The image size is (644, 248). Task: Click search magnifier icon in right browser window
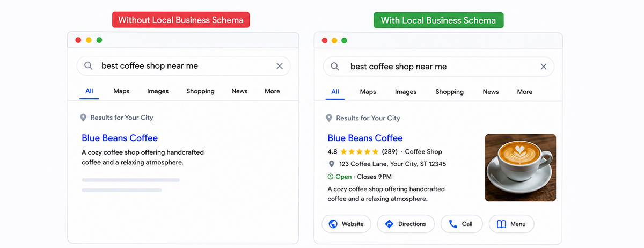tap(335, 67)
